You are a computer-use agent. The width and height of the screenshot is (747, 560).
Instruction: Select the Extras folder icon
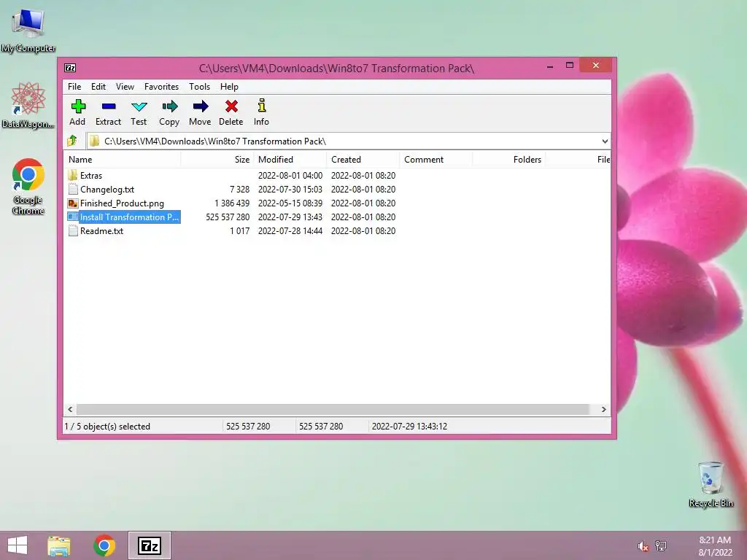(x=72, y=175)
